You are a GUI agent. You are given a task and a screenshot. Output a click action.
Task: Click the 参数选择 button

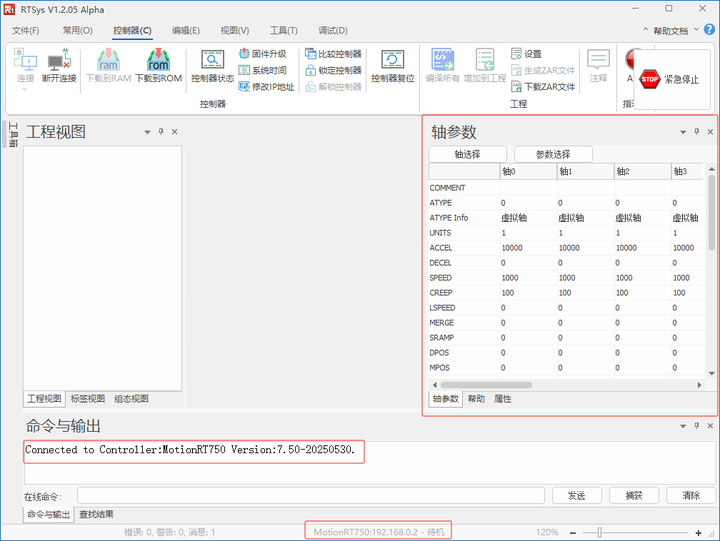[x=553, y=154]
